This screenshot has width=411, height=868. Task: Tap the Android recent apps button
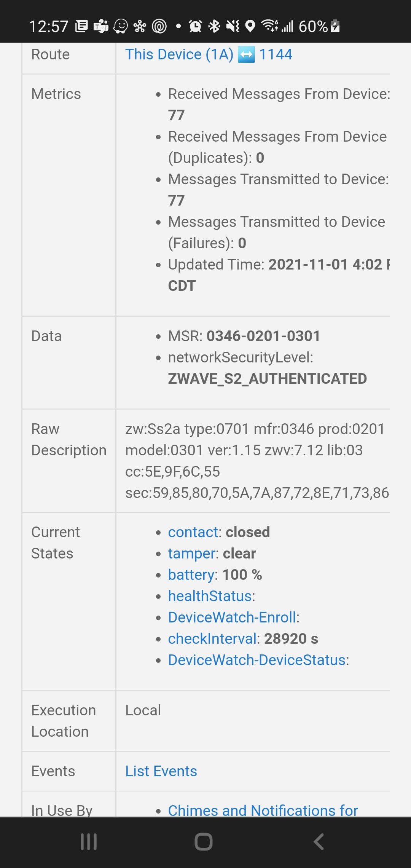tap(89, 842)
